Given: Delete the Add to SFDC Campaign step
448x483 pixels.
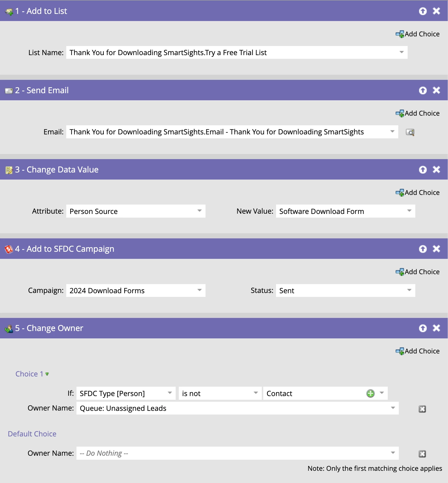Looking at the screenshot, I should (x=436, y=249).
